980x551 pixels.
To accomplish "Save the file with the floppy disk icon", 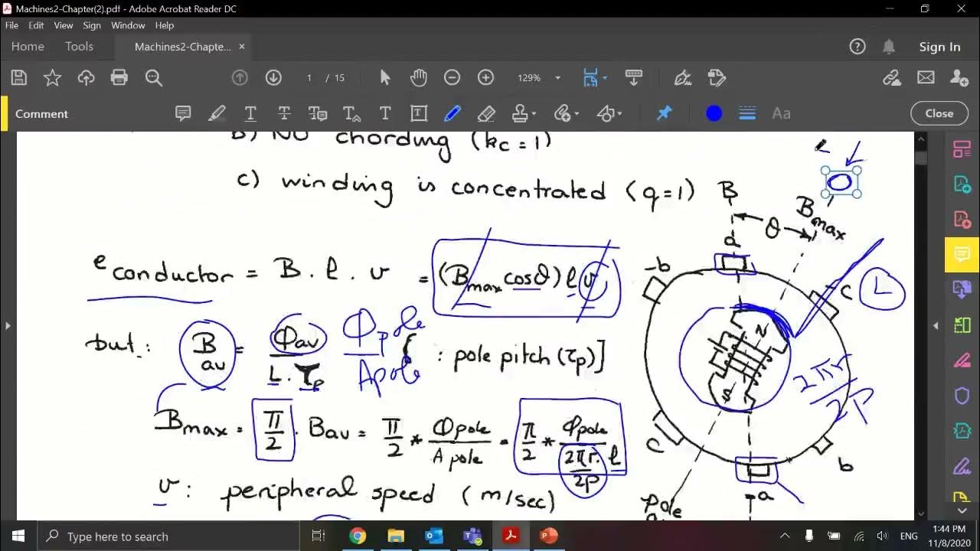I will pos(19,77).
